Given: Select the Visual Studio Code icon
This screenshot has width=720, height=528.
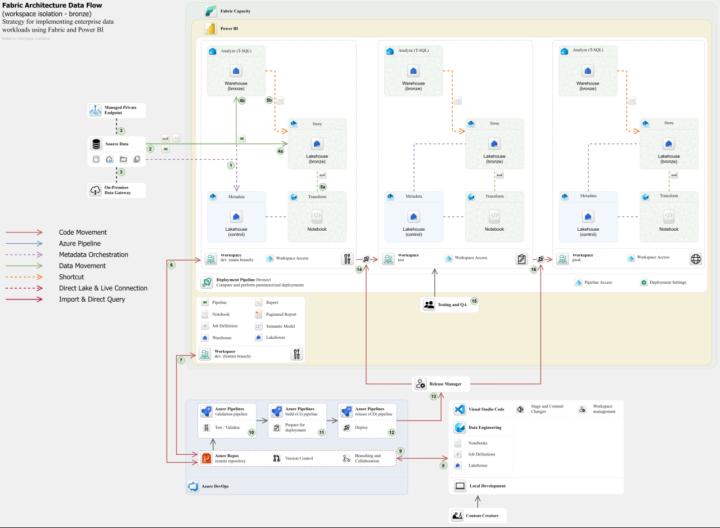Looking at the screenshot, I should [x=459, y=410].
